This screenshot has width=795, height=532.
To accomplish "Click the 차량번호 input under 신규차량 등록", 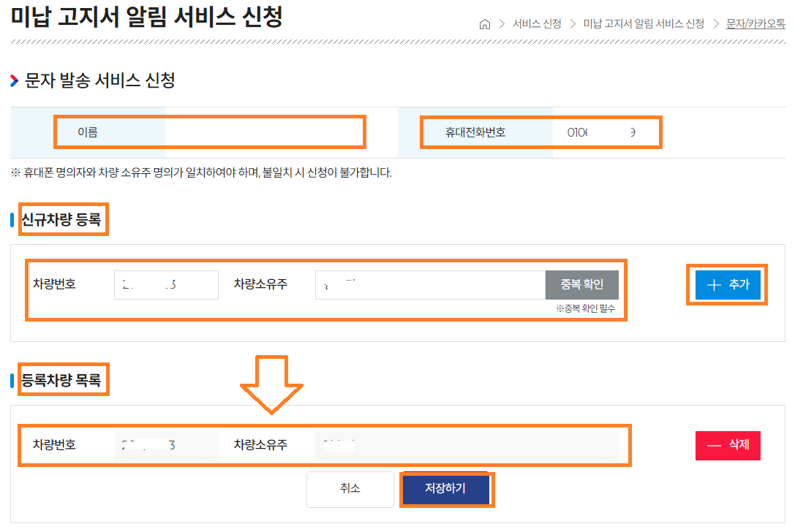I will coord(165,285).
